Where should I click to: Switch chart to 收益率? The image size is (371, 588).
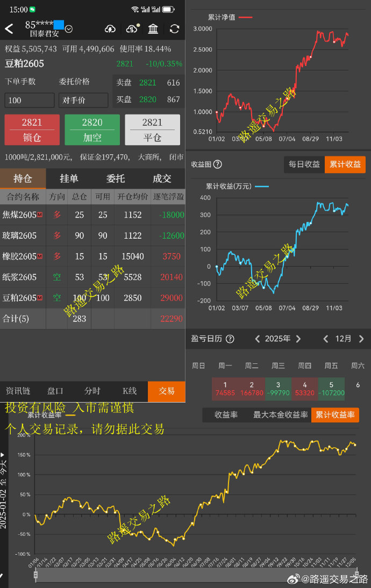point(226,415)
